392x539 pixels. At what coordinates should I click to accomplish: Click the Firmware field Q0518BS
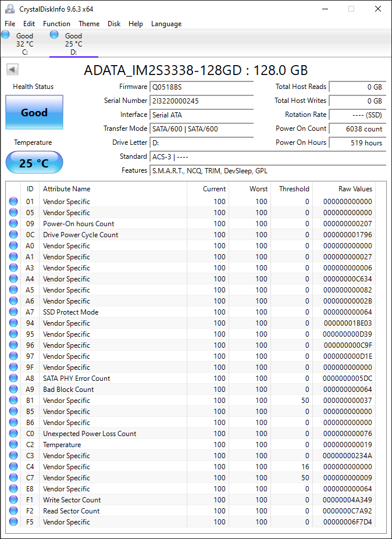201,87
